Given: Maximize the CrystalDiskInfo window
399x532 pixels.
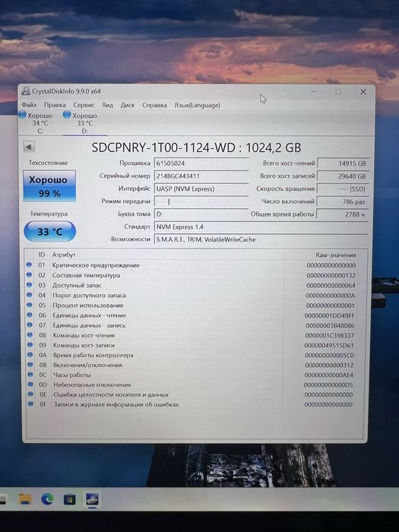Looking at the screenshot, I should [338, 92].
